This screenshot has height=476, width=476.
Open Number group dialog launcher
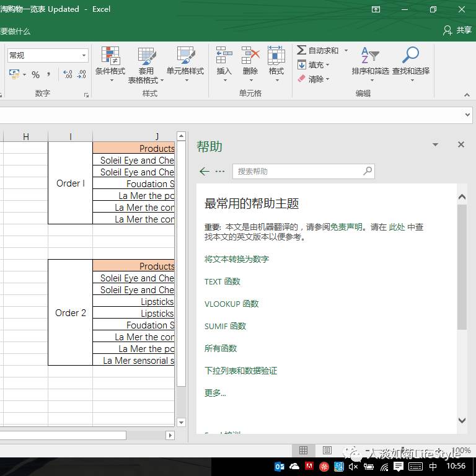(87, 95)
